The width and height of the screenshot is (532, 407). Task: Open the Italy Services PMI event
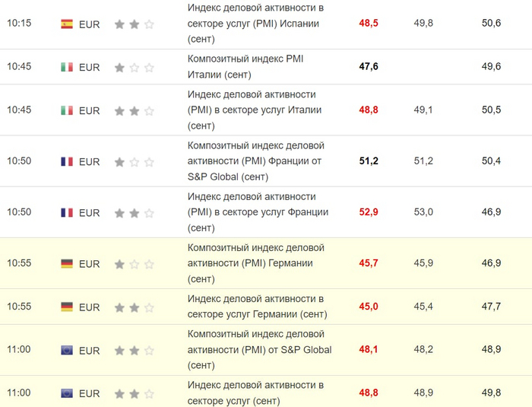tap(255, 110)
